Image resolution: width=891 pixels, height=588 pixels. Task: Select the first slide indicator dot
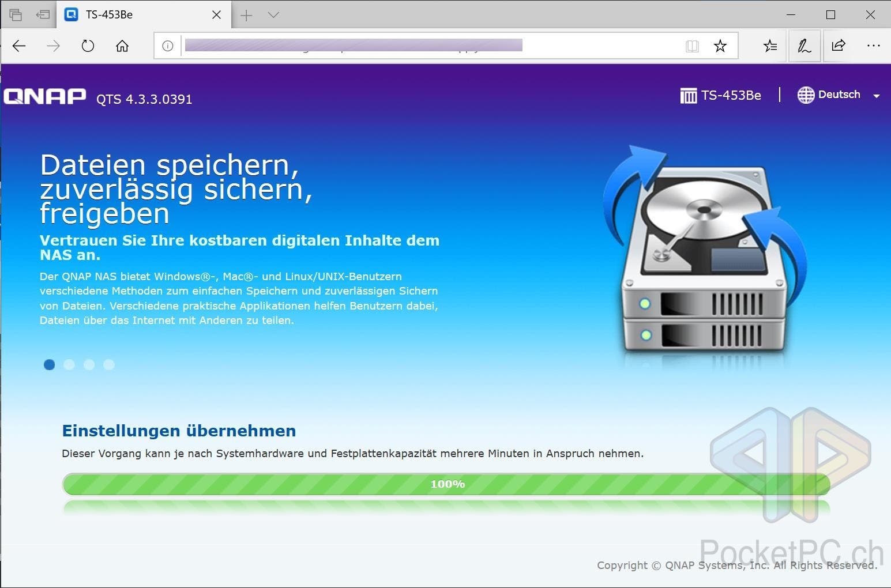point(50,364)
